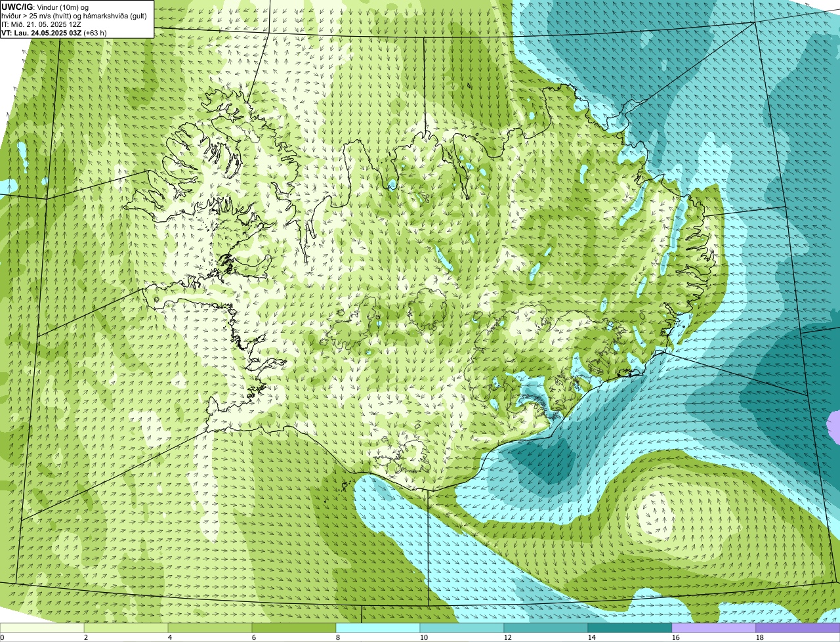Click the legend label '10'
840x642 pixels.
pyautogui.click(x=424, y=637)
